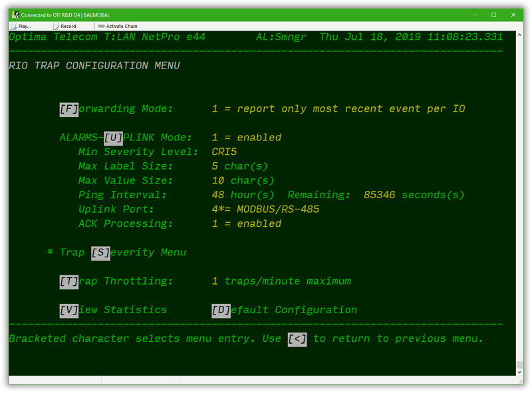
Task: Click the 'ACK Processing:' label
Action: [126, 223]
